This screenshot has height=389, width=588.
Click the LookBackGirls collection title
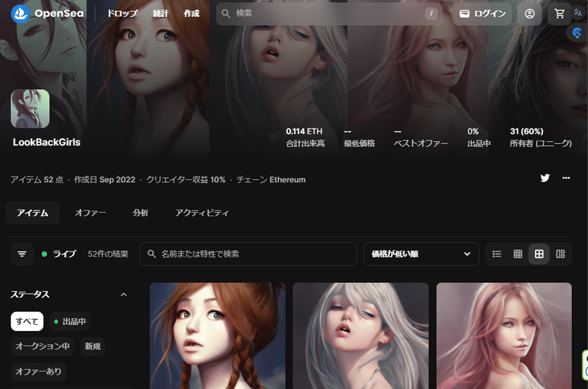pyautogui.click(x=46, y=142)
